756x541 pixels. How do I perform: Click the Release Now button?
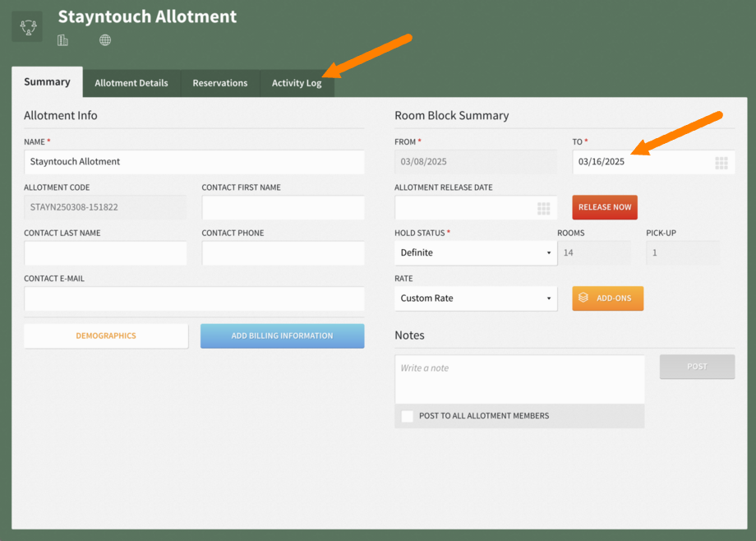(x=605, y=207)
